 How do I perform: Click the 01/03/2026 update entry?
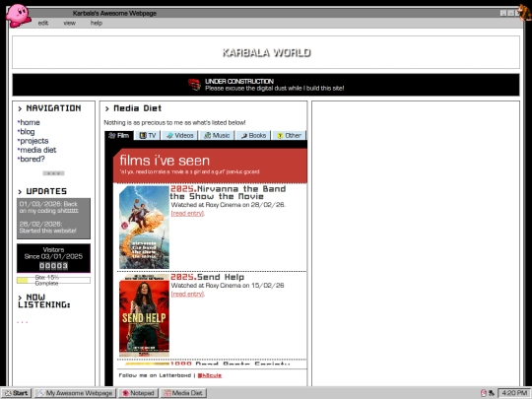48,207
